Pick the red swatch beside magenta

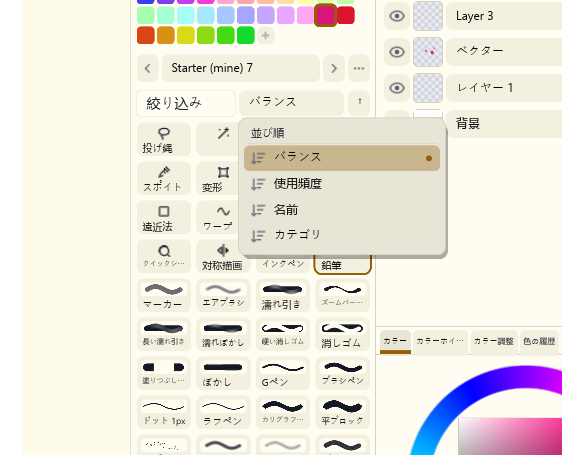[x=346, y=15]
